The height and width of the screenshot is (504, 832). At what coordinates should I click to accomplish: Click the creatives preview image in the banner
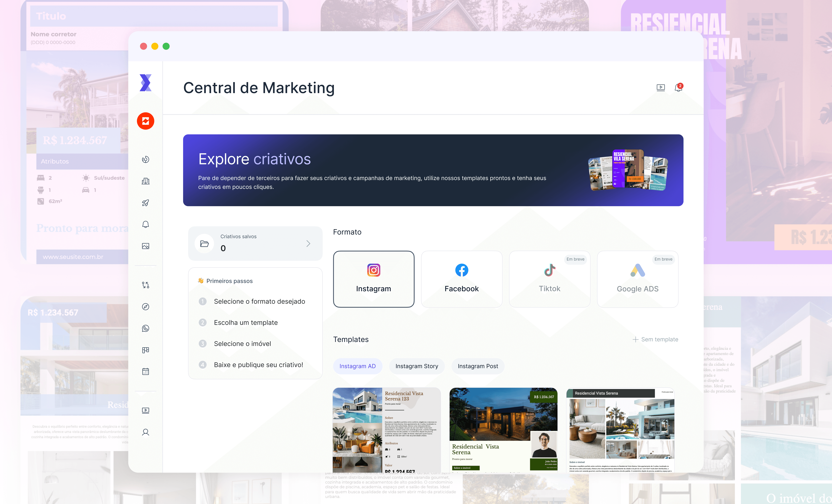[x=628, y=170]
